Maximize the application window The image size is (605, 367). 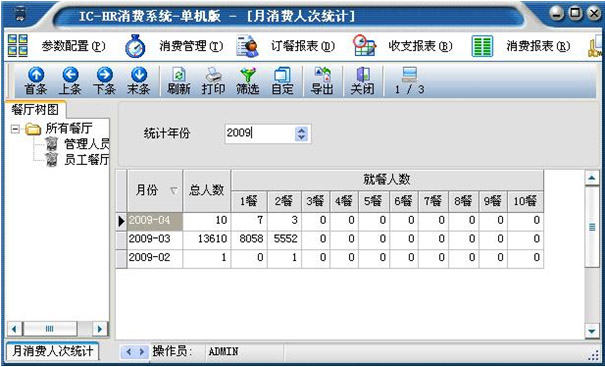(575, 14)
